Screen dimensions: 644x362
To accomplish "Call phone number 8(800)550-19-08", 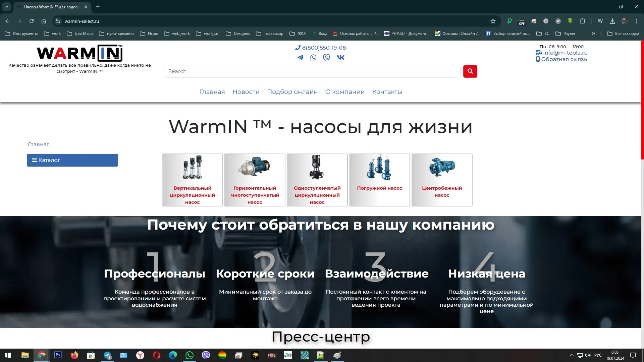I will (x=321, y=48).
